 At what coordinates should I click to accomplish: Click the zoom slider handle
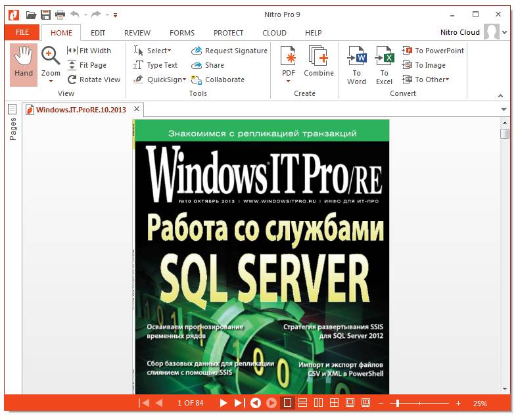[396, 403]
